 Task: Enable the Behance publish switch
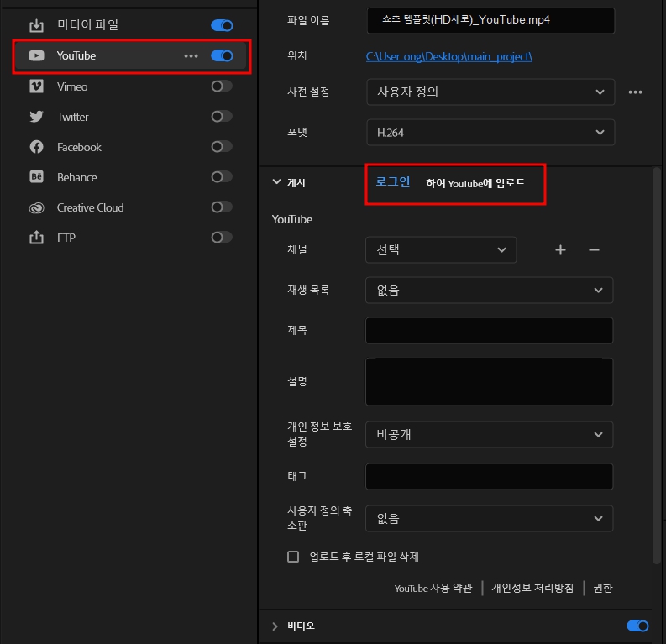(x=222, y=176)
